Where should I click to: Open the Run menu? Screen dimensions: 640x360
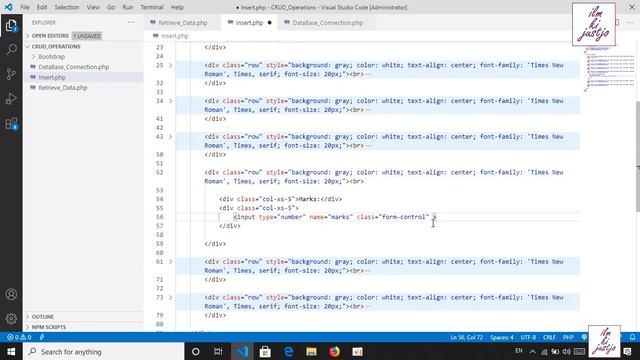click(128, 7)
